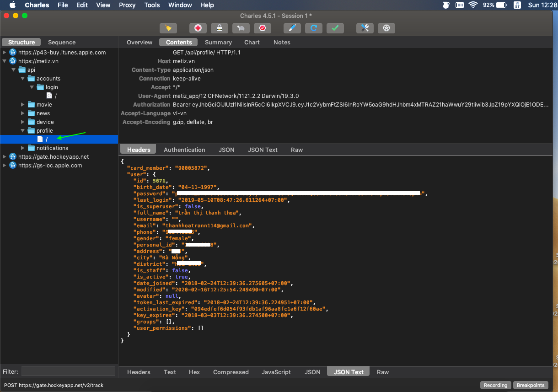Click the Recording status button

click(x=496, y=385)
